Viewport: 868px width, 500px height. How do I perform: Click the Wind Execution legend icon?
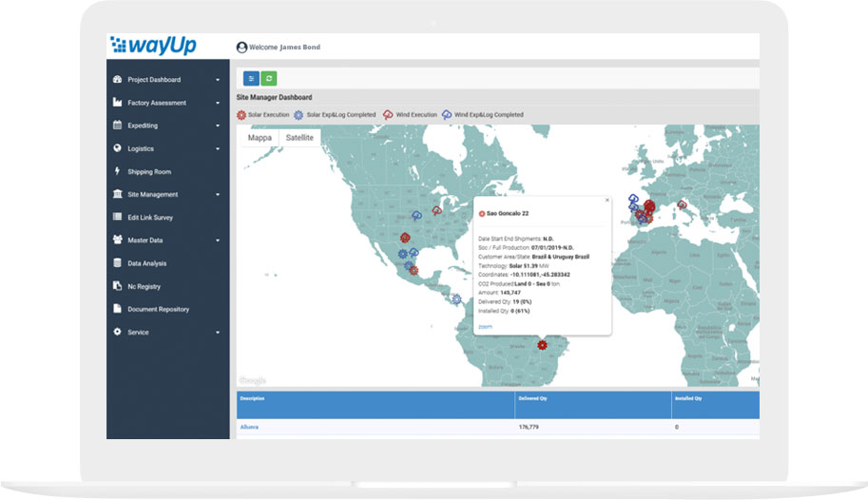388,115
